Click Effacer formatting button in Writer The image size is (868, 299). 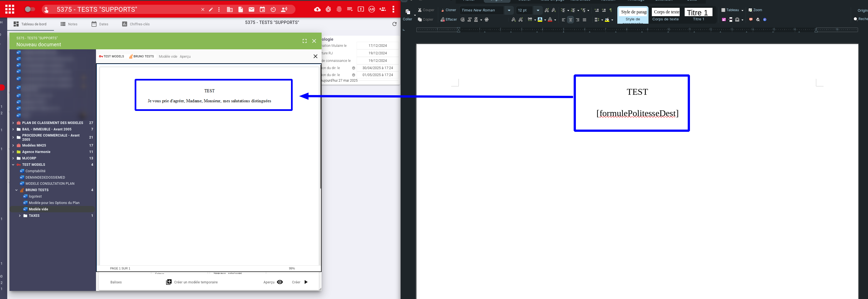[449, 20]
